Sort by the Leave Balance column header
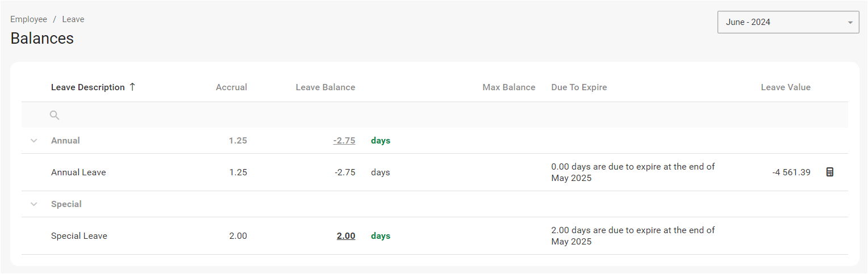Viewport: 868px width, 274px height. 325,87
